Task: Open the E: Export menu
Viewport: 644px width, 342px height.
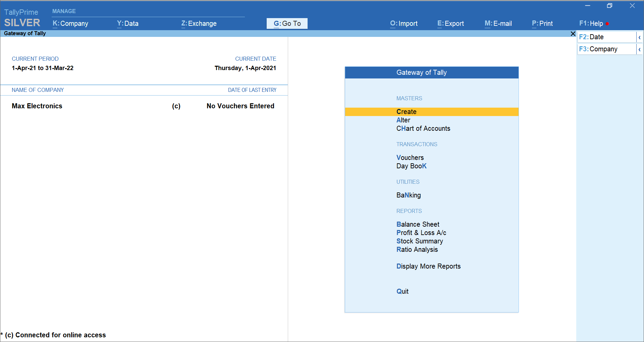Action: click(x=450, y=23)
